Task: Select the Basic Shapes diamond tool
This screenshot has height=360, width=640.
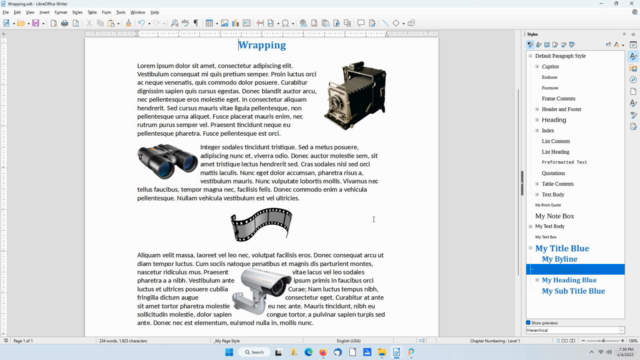Action: pyautogui.click(x=396, y=23)
